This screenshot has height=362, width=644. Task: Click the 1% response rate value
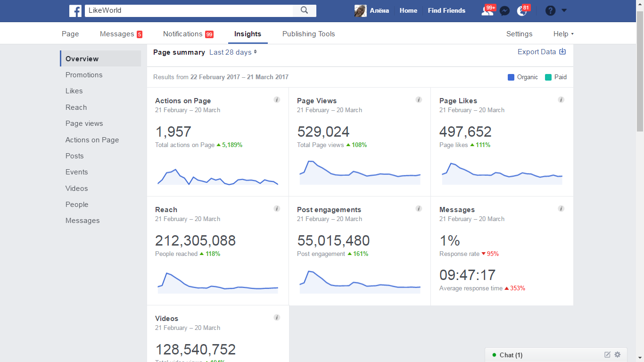click(449, 241)
